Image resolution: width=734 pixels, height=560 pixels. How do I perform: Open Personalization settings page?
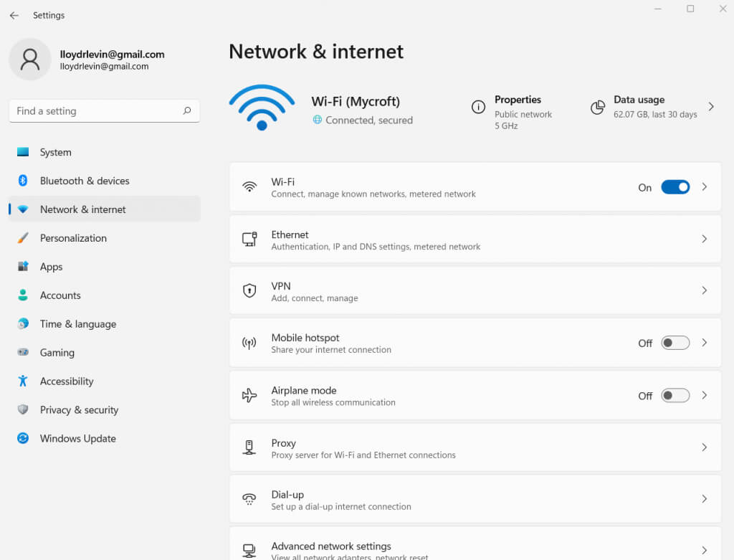click(73, 238)
